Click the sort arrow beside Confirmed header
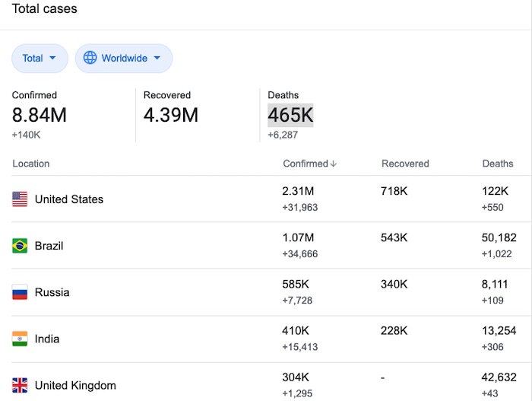Image resolution: width=532 pixels, height=401 pixels. click(333, 164)
